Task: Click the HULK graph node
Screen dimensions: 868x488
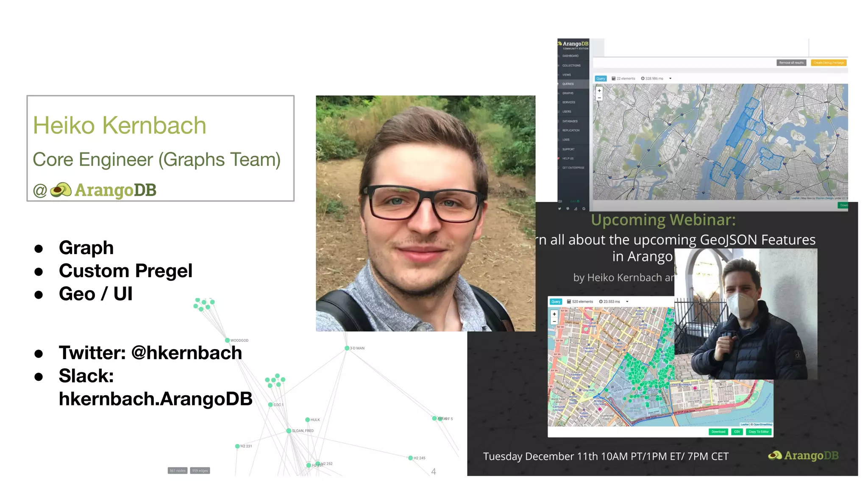Action: coord(307,420)
